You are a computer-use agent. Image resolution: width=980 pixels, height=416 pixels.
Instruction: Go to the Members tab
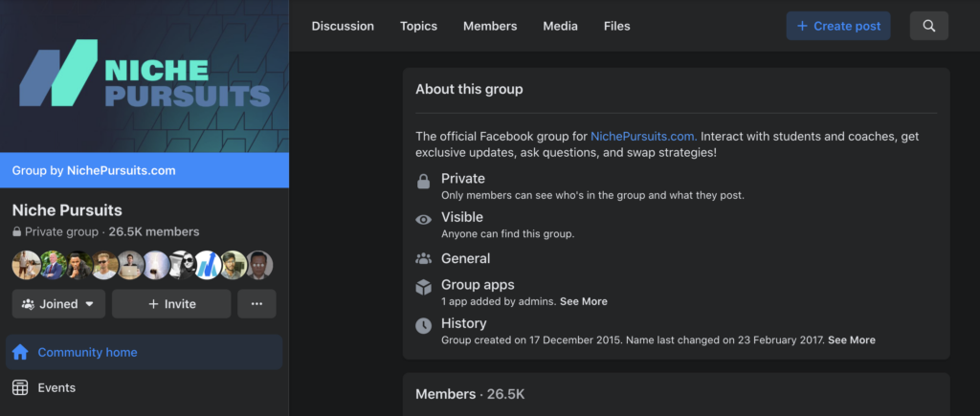pyautogui.click(x=490, y=26)
